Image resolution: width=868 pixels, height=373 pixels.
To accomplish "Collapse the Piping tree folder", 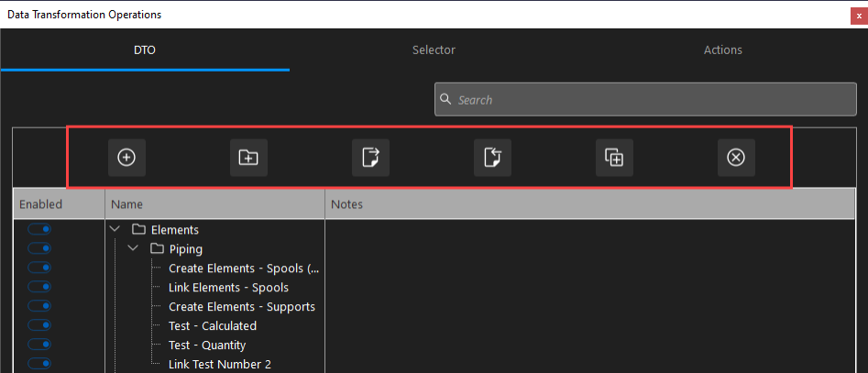I will point(134,249).
